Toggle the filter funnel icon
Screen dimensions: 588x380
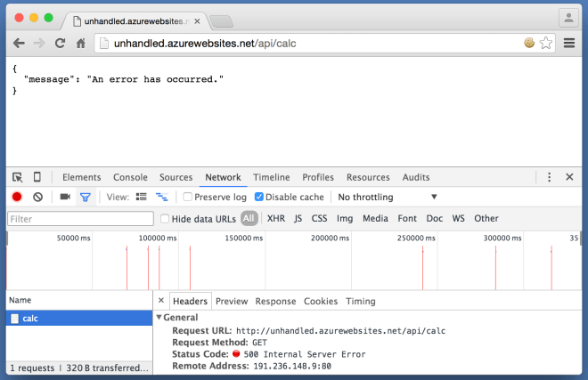pos(86,198)
